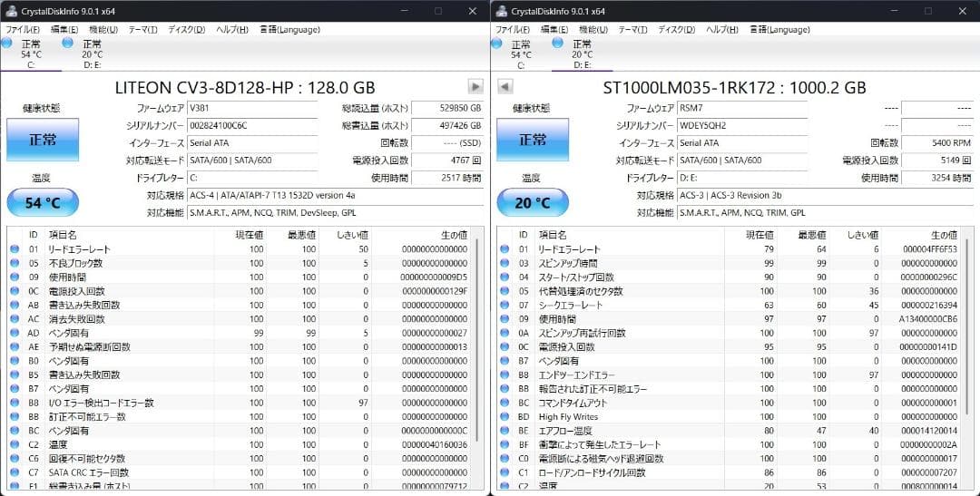This screenshot has height=496, width=980.
Task: Click the 20 °C temperature button
Action: (533, 202)
